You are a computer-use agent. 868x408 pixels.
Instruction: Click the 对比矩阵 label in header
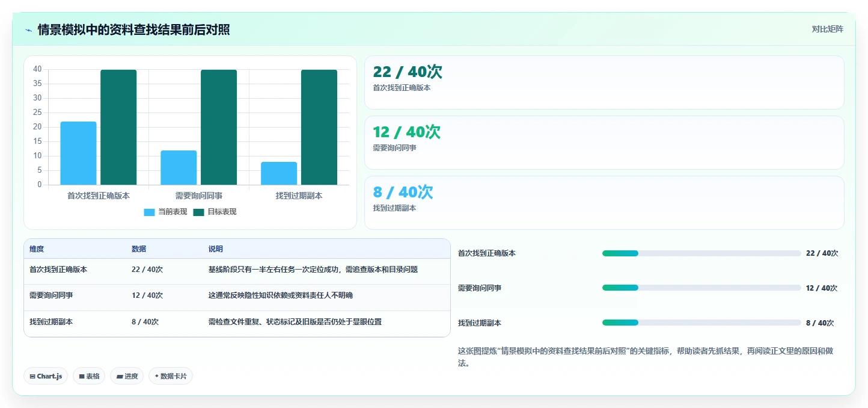point(827,29)
